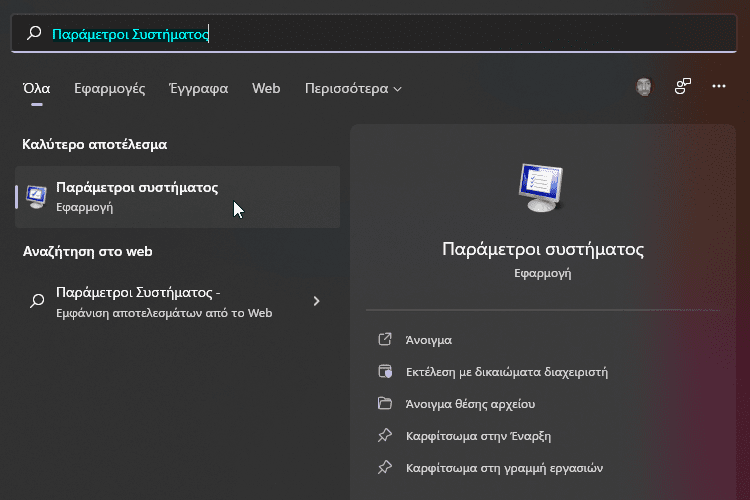
Task: Choose Εκτέλεση με δικαιώματα διαχειριστή
Action: pos(507,372)
